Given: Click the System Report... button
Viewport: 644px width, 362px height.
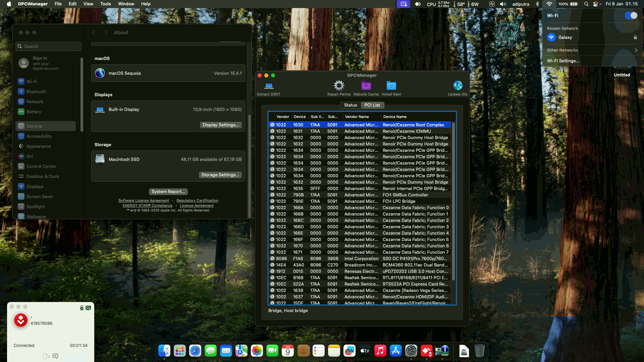Looking at the screenshot, I should tap(168, 192).
